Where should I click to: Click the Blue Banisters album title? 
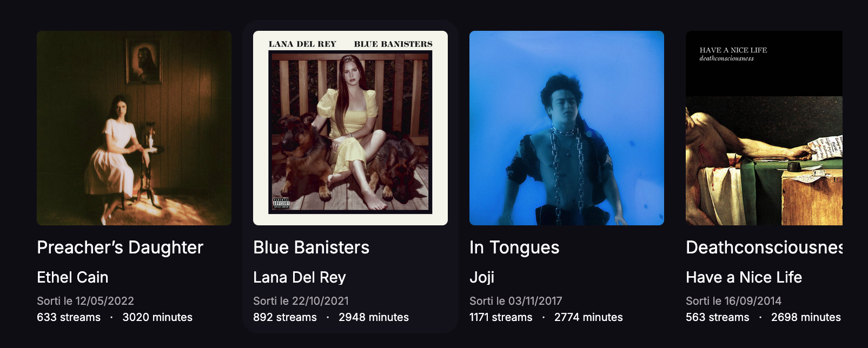pos(311,247)
